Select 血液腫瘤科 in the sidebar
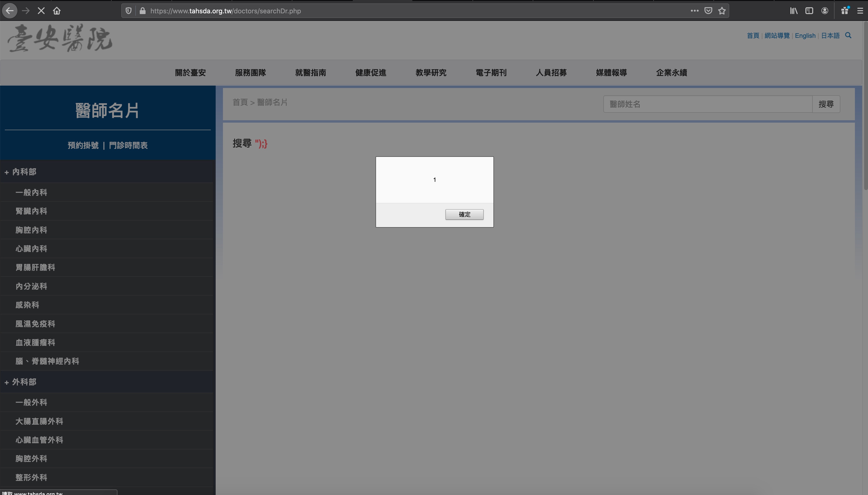The width and height of the screenshot is (868, 495). 35,343
